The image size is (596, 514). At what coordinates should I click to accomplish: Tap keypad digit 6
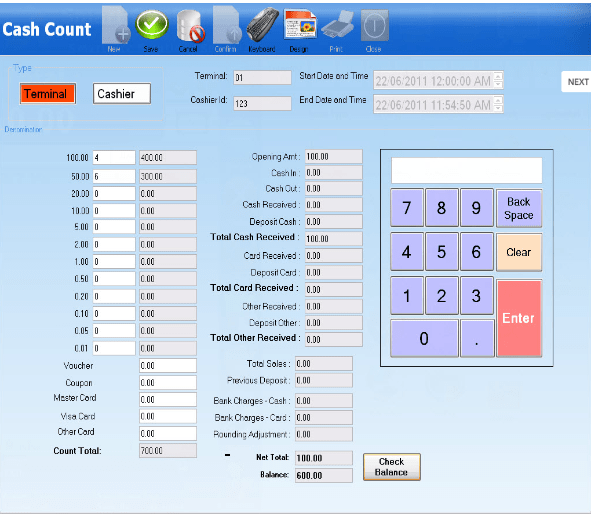tap(476, 252)
